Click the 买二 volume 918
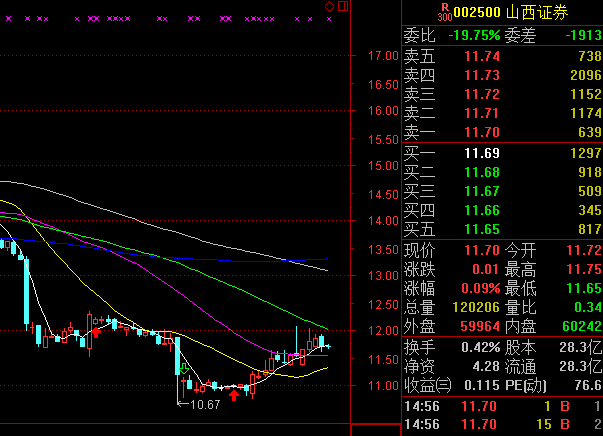 tap(590, 172)
